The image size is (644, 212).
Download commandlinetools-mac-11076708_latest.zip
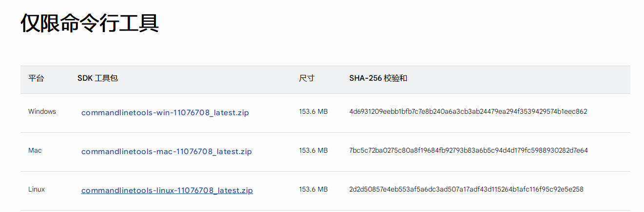[167, 151]
